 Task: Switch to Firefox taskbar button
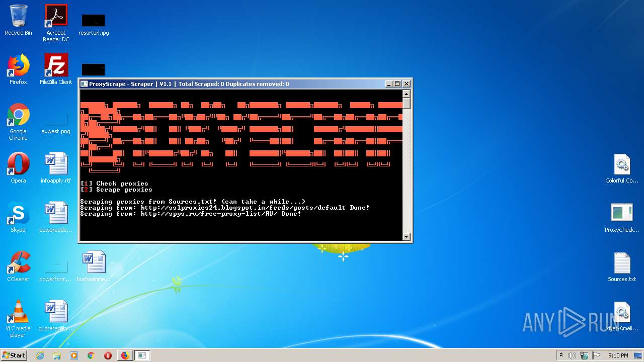(x=125, y=355)
